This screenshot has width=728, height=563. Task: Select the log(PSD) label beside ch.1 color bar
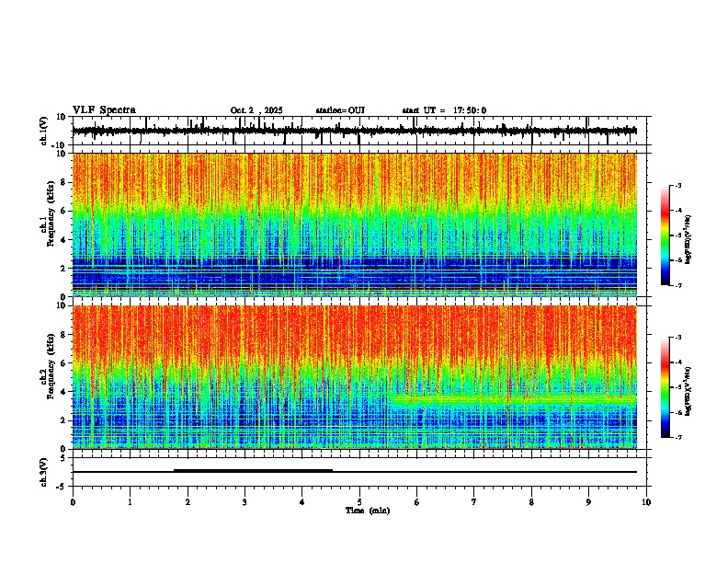(688, 239)
